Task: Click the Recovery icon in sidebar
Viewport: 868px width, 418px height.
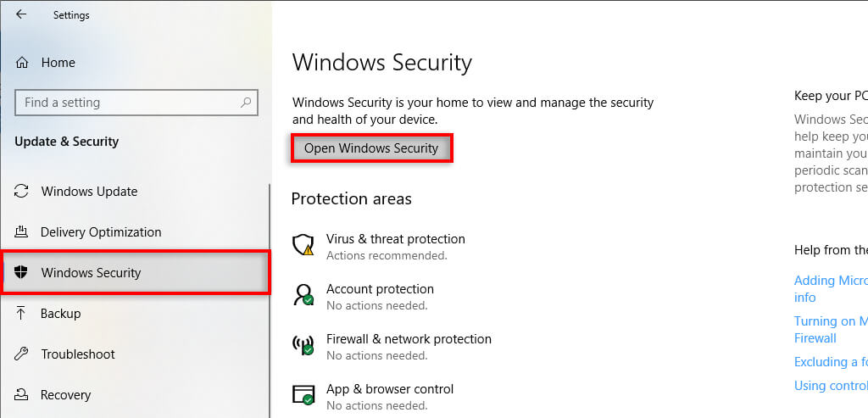Action: point(22,395)
